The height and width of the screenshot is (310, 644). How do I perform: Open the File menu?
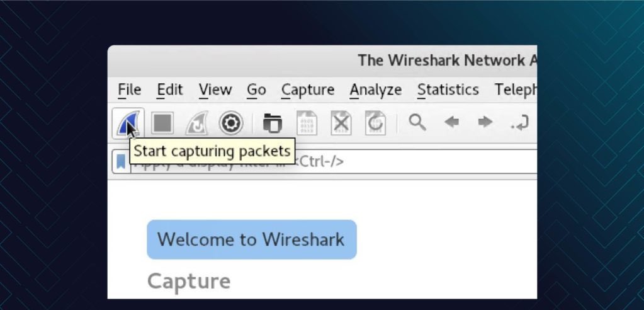tap(130, 89)
